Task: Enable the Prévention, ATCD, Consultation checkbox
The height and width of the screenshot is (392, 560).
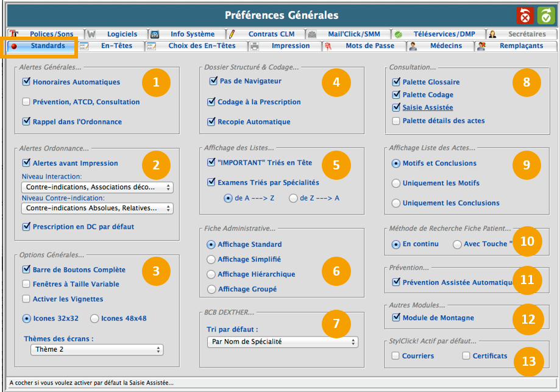Action: (26, 102)
